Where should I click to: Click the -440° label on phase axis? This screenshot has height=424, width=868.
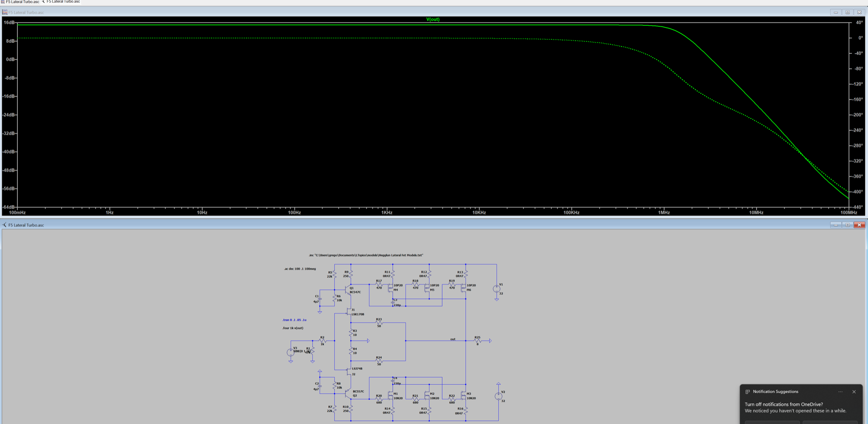[858, 207]
